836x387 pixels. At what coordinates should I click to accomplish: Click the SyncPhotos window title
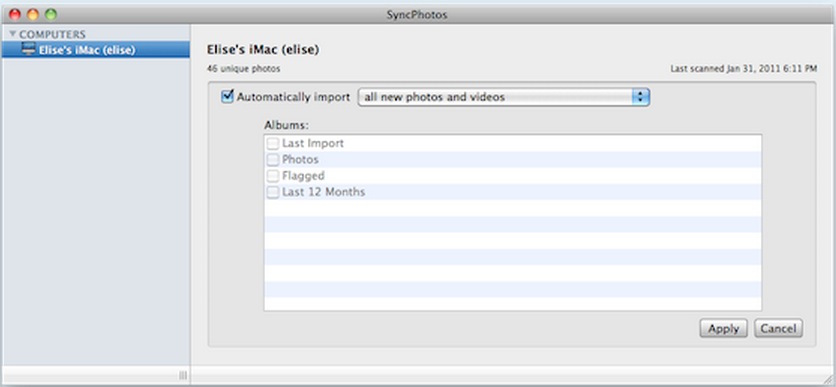(417, 15)
